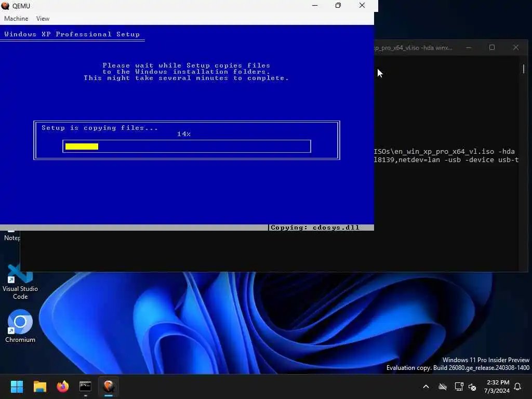The image size is (532, 399).
Task: Switch to the terminal taskbar icon
Action: [x=86, y=387]
